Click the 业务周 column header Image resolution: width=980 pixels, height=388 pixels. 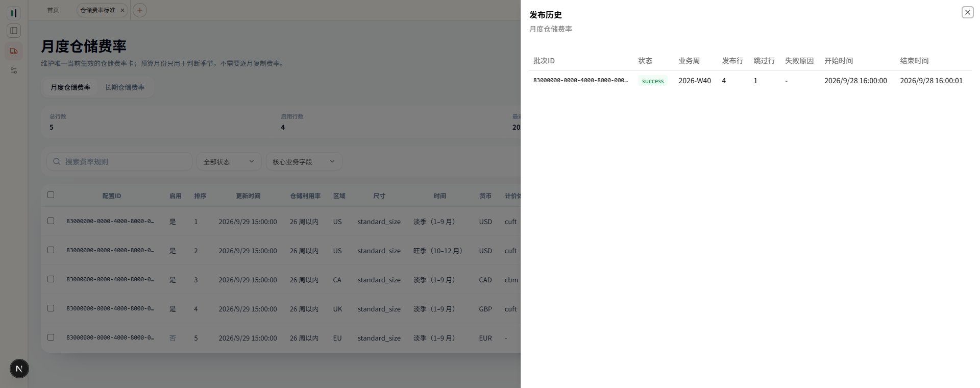(689, 60)
